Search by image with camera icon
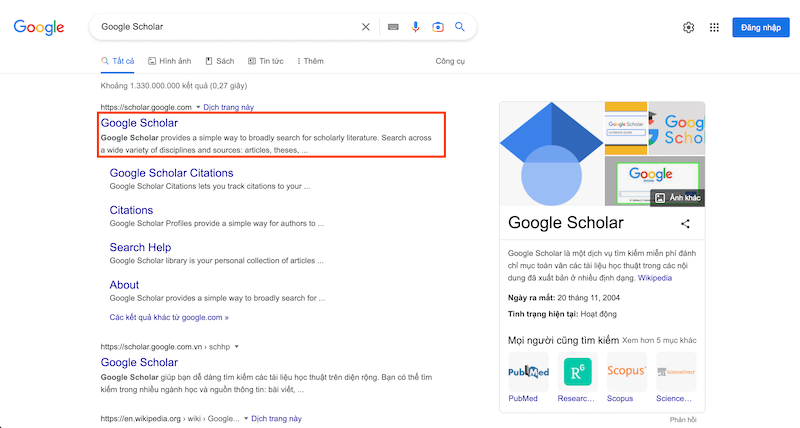 click(x=438, y=27)
